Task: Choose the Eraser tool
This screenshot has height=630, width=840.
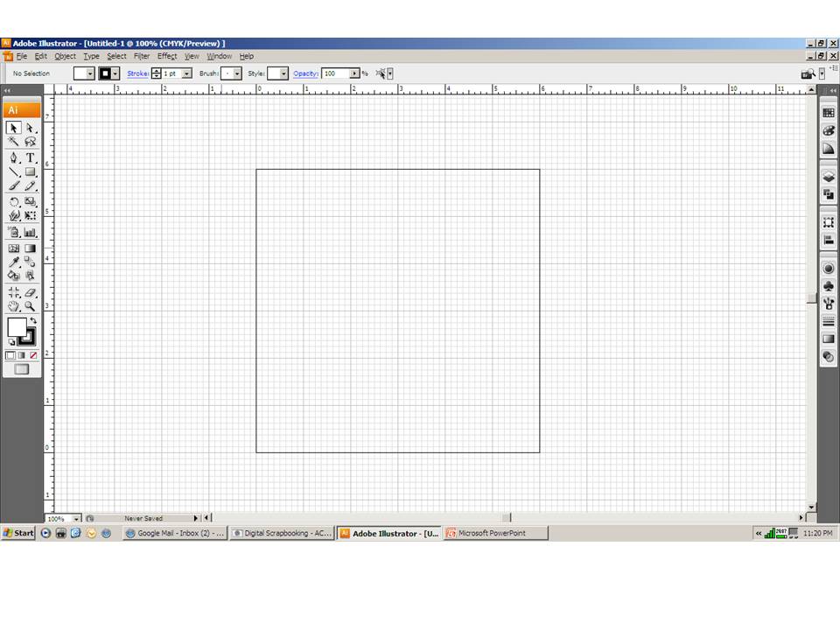Action: click(30, 292)
